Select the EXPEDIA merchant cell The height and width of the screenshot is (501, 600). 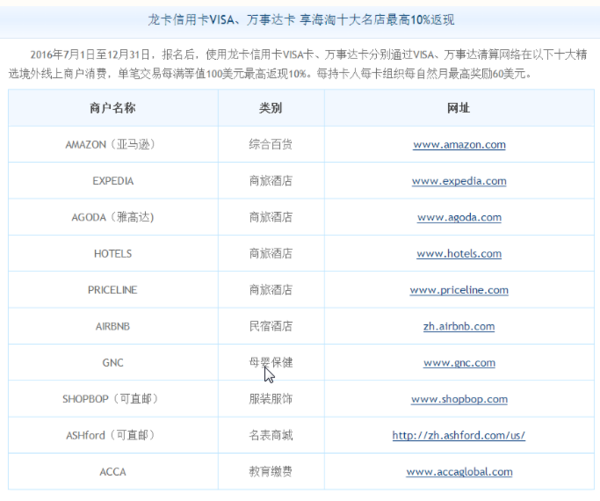tap(113, 181)
